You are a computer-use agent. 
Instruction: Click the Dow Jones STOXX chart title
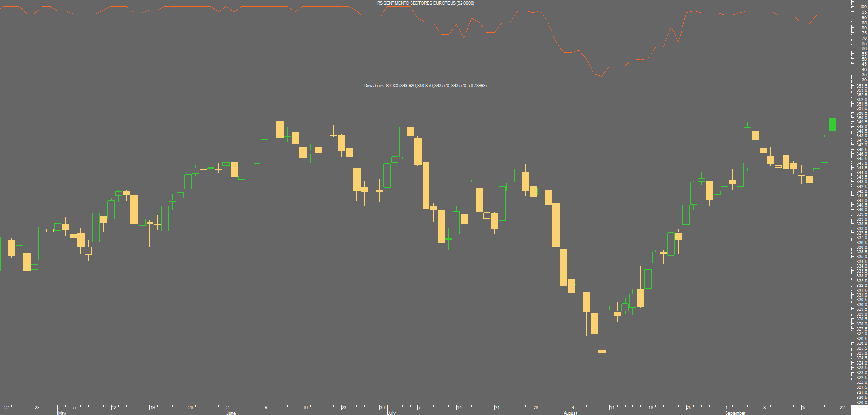point(425,86)
